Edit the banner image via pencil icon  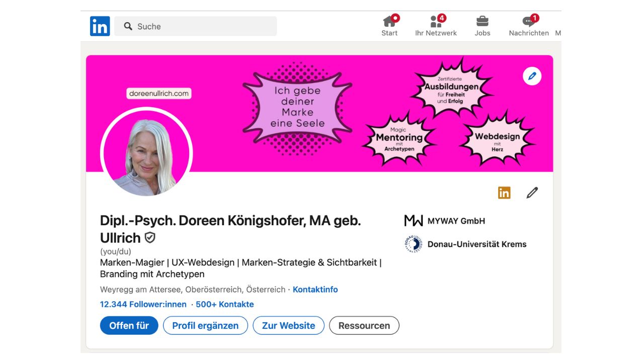(x=532, y=76)
